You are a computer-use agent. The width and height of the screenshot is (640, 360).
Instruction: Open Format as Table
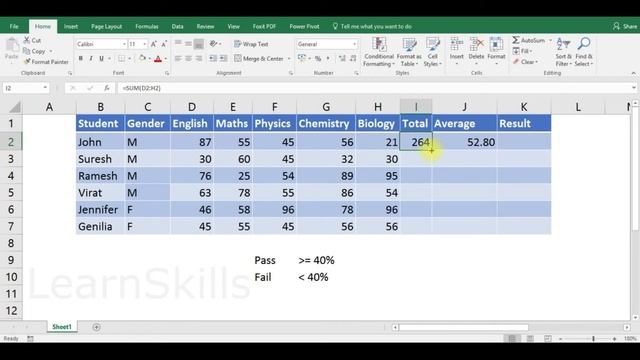coord(409,52)
